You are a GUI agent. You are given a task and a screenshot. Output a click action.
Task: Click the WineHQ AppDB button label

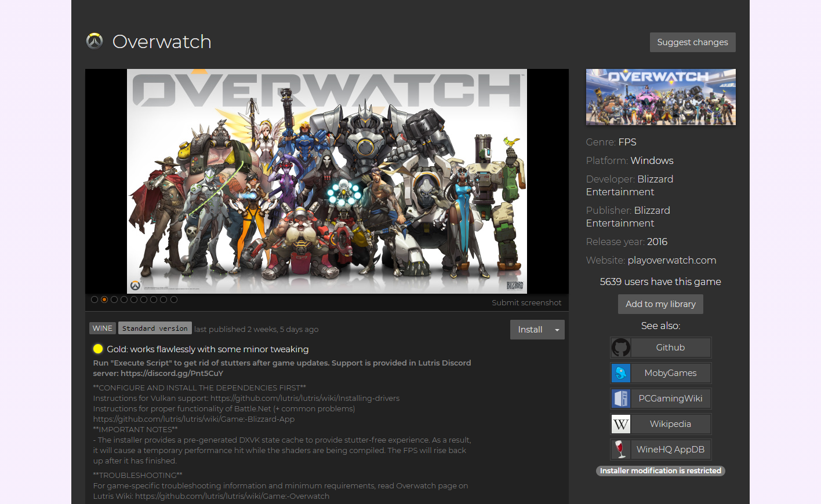click(x=670, y=450)
